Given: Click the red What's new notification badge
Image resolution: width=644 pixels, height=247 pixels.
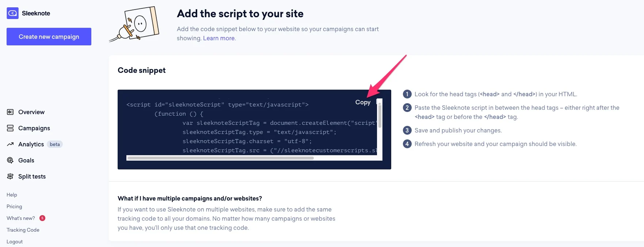Looking at the screenshot, I should (x=42, y=218).
